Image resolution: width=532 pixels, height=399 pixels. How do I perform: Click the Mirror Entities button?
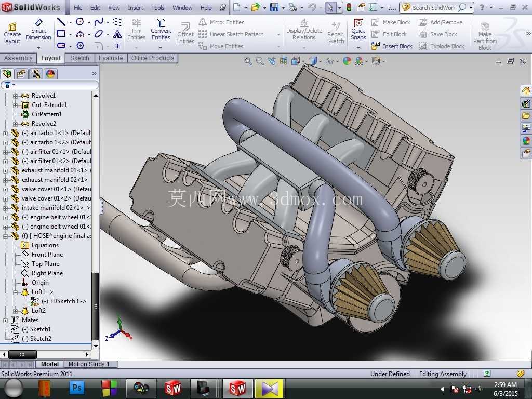(222, 22)
